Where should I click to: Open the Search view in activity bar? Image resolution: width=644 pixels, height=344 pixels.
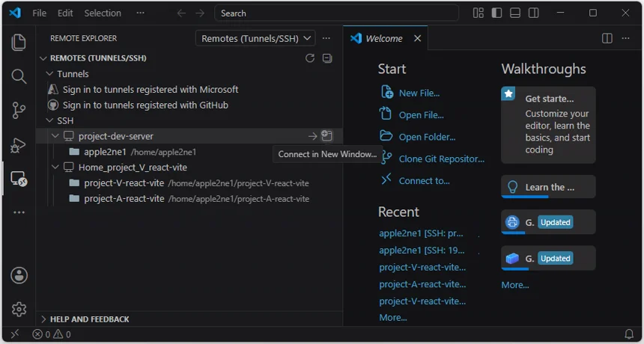[19, 76]
